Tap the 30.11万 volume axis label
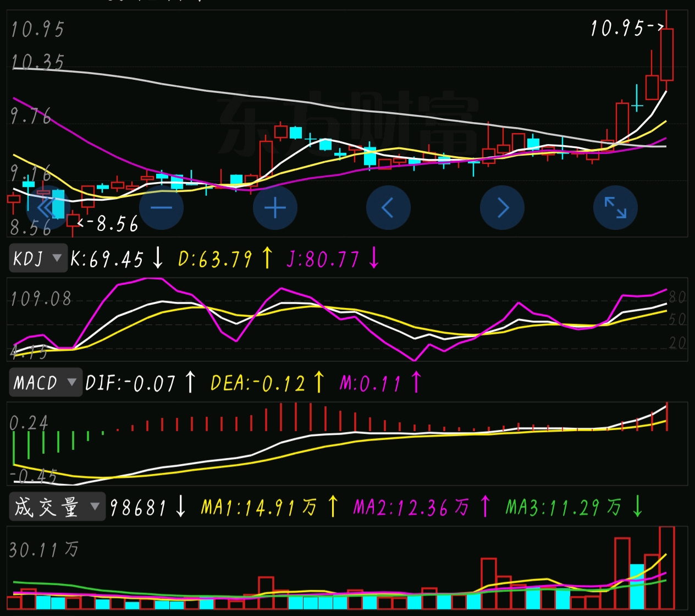 (44, 549)
